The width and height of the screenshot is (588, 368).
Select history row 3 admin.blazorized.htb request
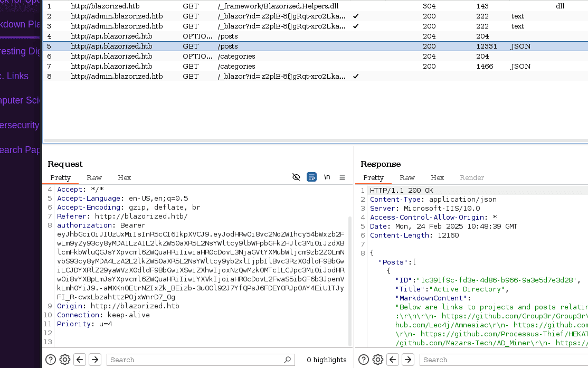[315, 26]
